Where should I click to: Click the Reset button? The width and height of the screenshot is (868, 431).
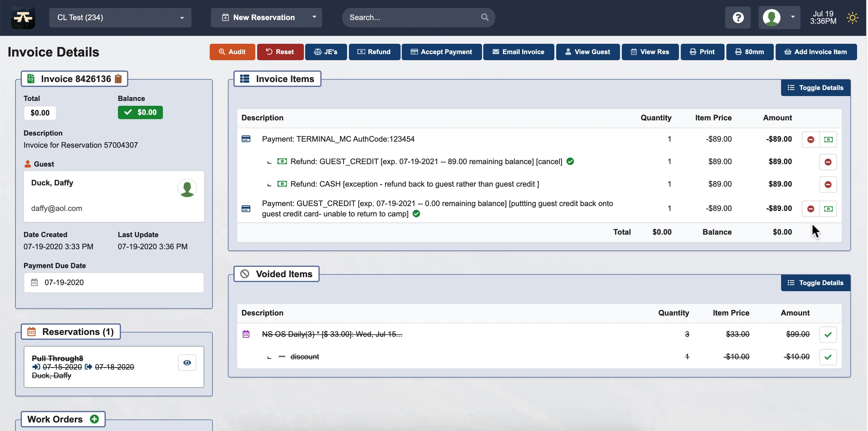(x=280, y=52)
